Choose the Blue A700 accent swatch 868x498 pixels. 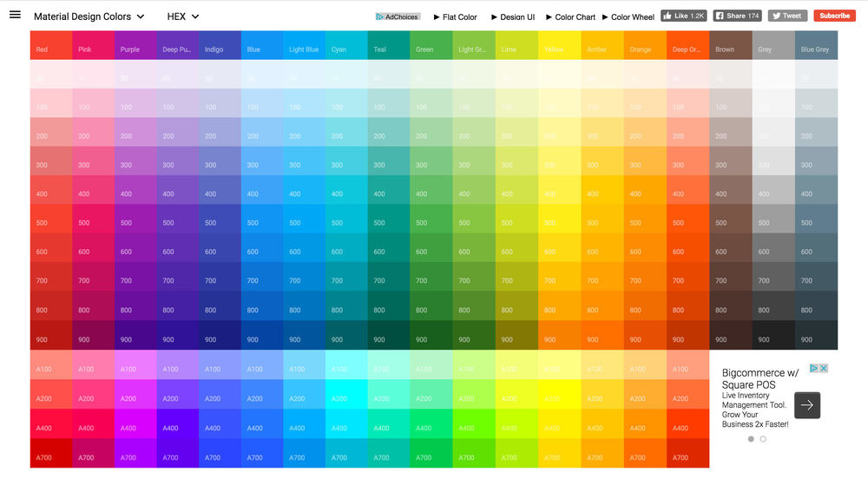(262, 453)
